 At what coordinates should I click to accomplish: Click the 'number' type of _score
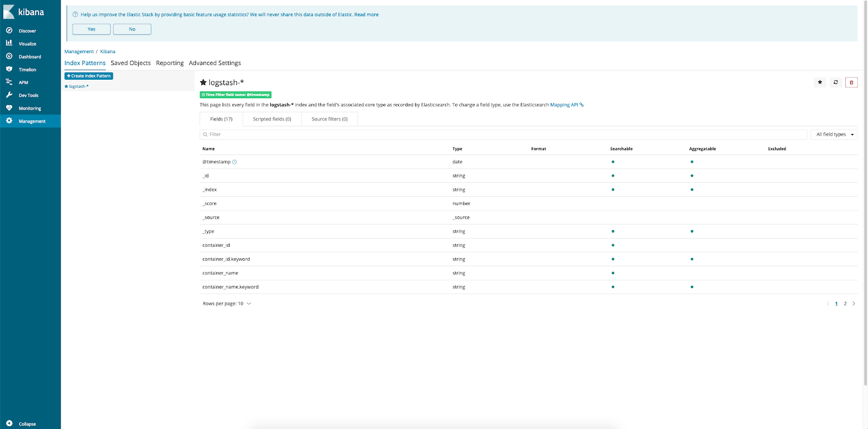click(461, 203)
